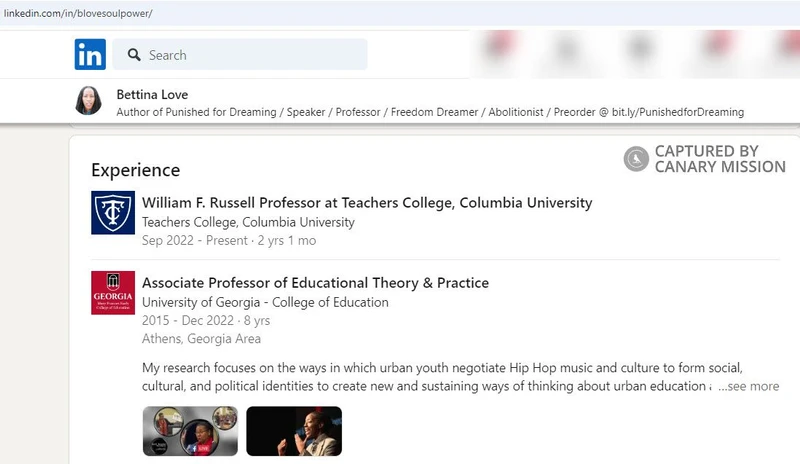The height and width of the screenshot is (464, 800).
Task: Open Bettina Love's profile photo
Action: coord(88,101)
